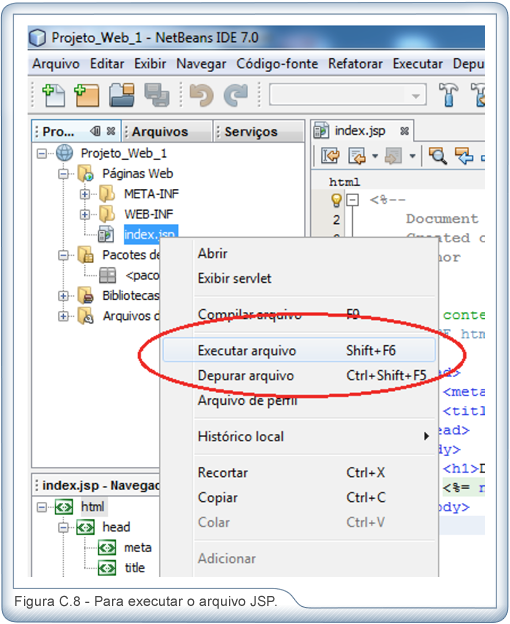Open the configuration combo box in toolbar
The image size is (510, 624).
pos(348,95)
